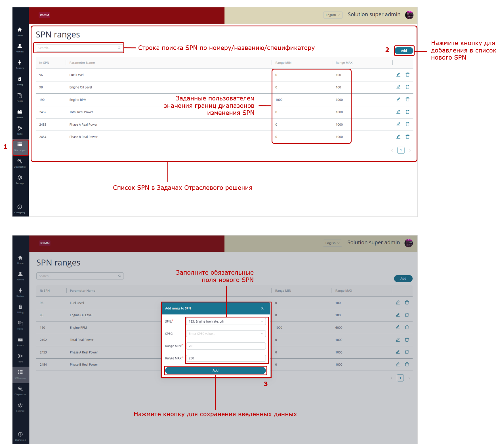Image resolution: width=500 pixels, height=448 pixels.
Task: Click the Diagnostics sidebar icon in the upper screenshot
Action: [x=20, y=163]
